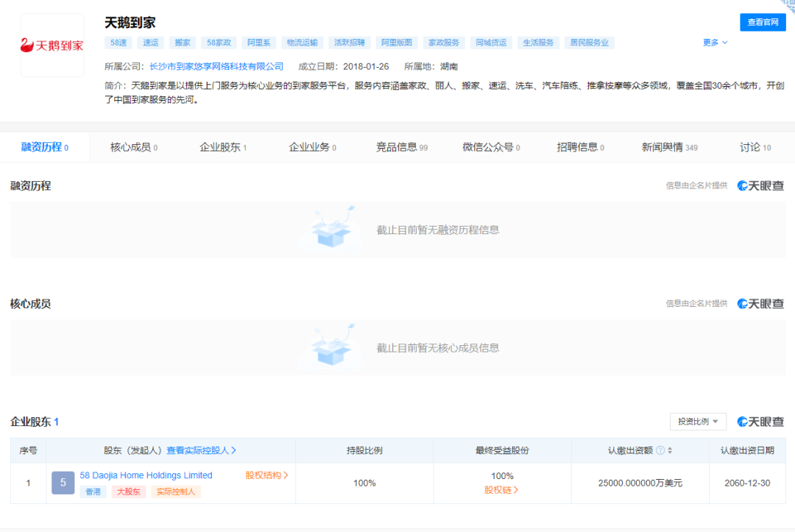Switch to the 企业股东 tab

[x=222, y=147]
